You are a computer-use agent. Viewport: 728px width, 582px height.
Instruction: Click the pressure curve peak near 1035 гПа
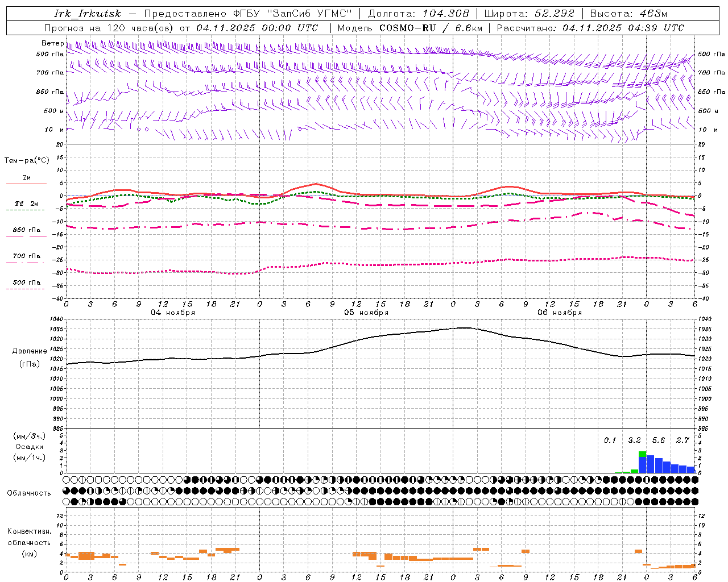465,327
